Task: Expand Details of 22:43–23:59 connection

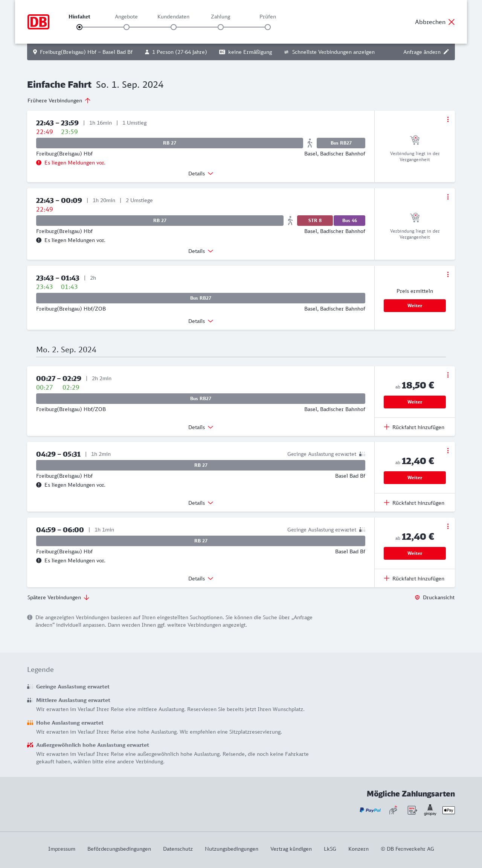Action: 201,174
